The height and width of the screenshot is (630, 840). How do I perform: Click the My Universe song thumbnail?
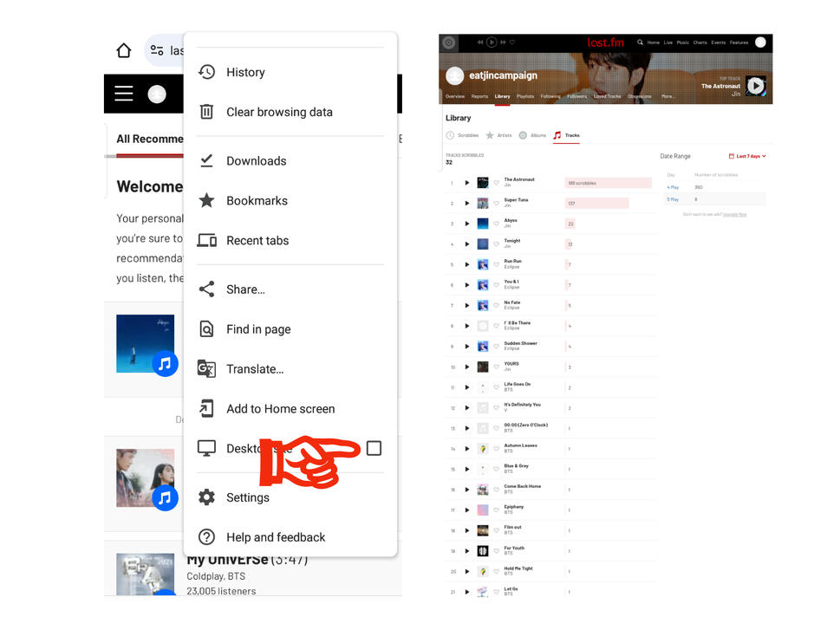pos(145,572)
